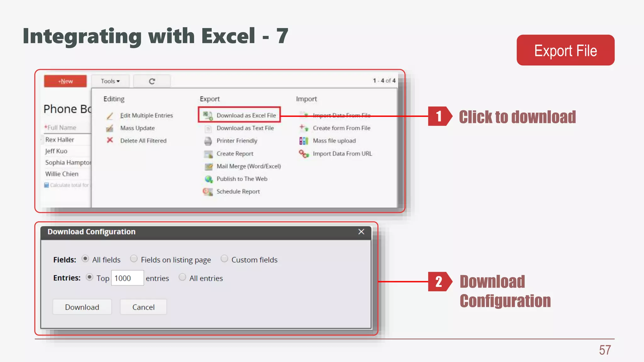Click the Create Report icon
This screenshot has width=644, height=362.
(x=208, y=154)
